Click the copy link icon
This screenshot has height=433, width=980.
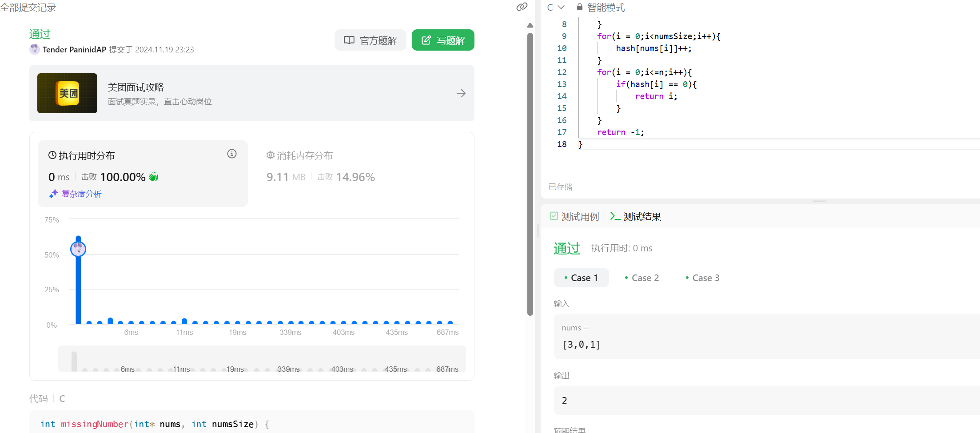tap(522, 7)
